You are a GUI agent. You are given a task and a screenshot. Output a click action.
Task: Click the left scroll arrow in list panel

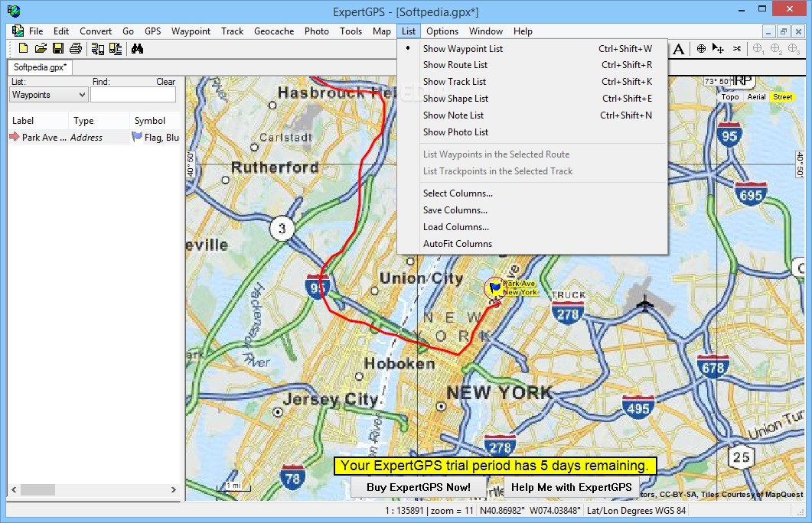coord(14,489)
